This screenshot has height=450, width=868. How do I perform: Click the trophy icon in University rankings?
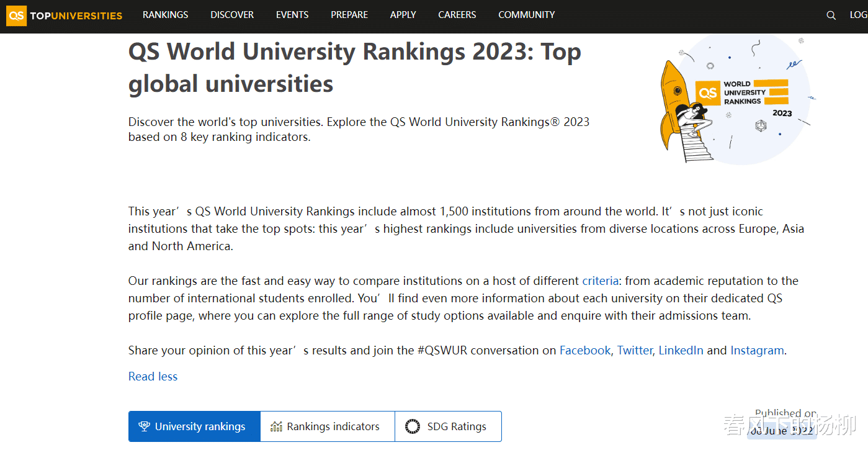point(144,426)
